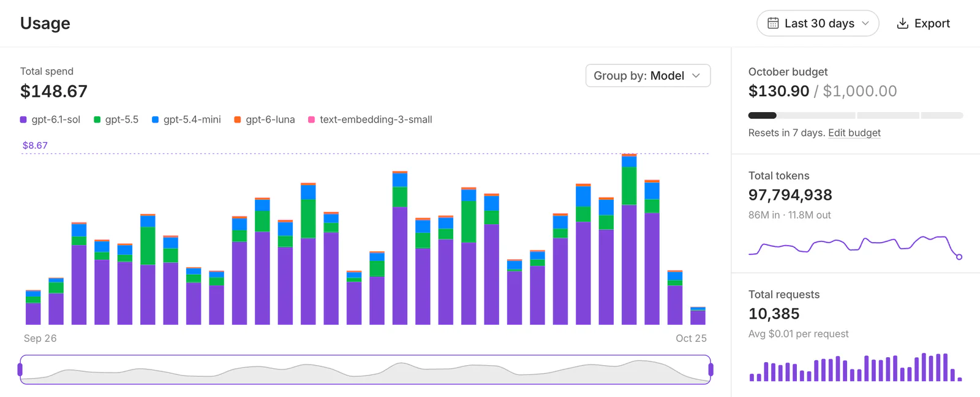
Task: Click the gpt-5.5 legend label
Action: tap(122, 119)
